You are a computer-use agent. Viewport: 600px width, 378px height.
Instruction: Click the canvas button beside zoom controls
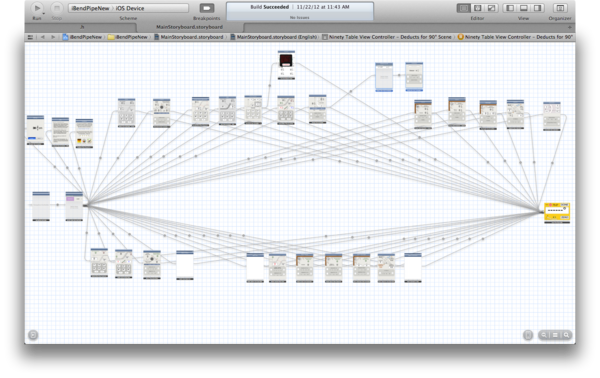point(528,335)
